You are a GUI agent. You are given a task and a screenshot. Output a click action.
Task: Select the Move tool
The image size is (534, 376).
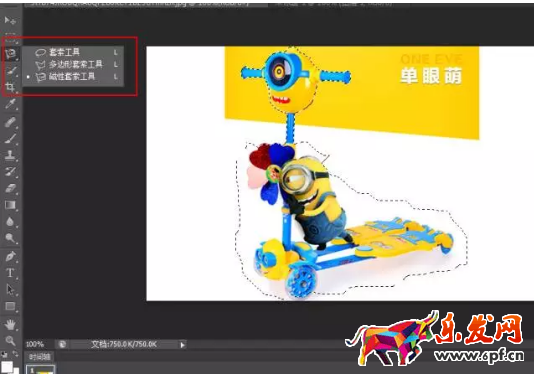pos(10,20)
